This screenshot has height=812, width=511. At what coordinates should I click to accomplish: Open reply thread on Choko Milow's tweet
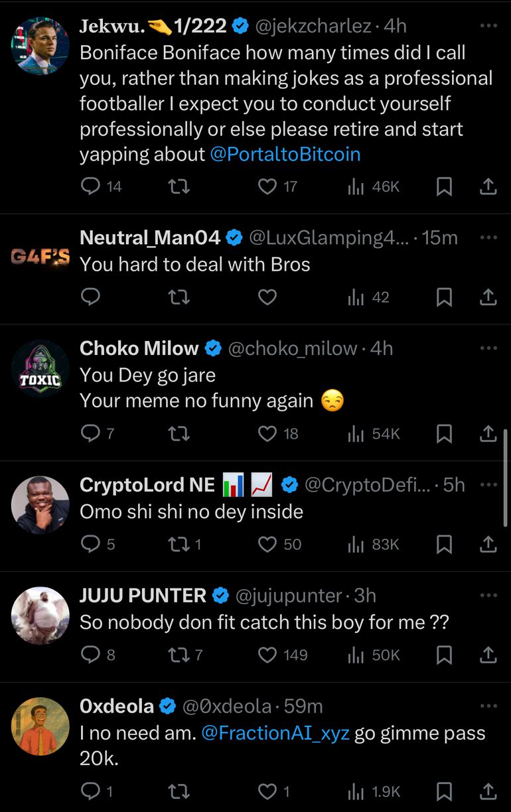tap(90, 433)
